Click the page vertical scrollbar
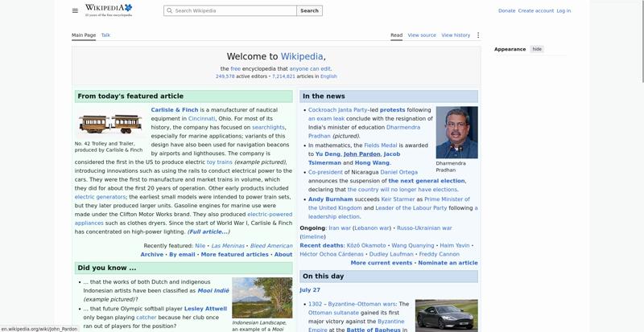 click(642, 166)
